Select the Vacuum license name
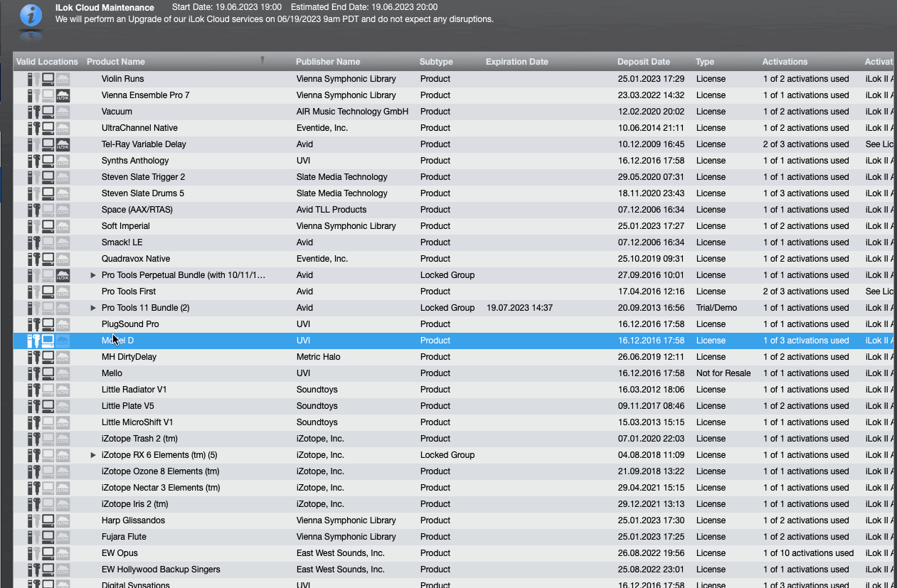Screen dimensions: 897x588 click(117, 112)
